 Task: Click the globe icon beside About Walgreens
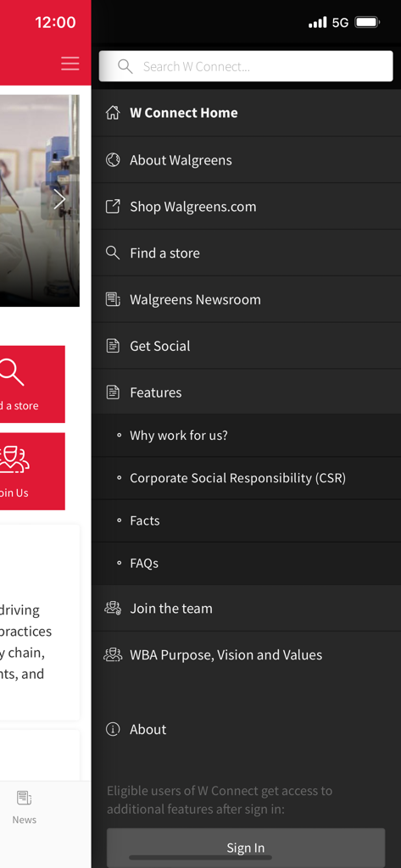(x=113, y=160)
